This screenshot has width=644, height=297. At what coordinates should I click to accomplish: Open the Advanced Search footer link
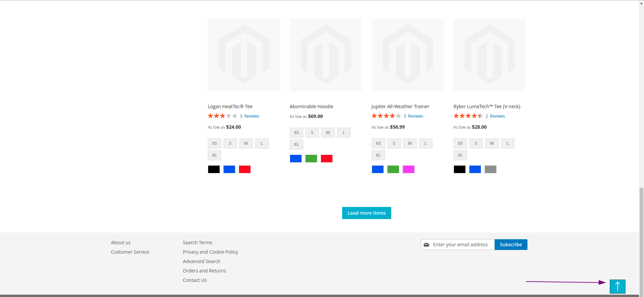(x=201, y=261)
